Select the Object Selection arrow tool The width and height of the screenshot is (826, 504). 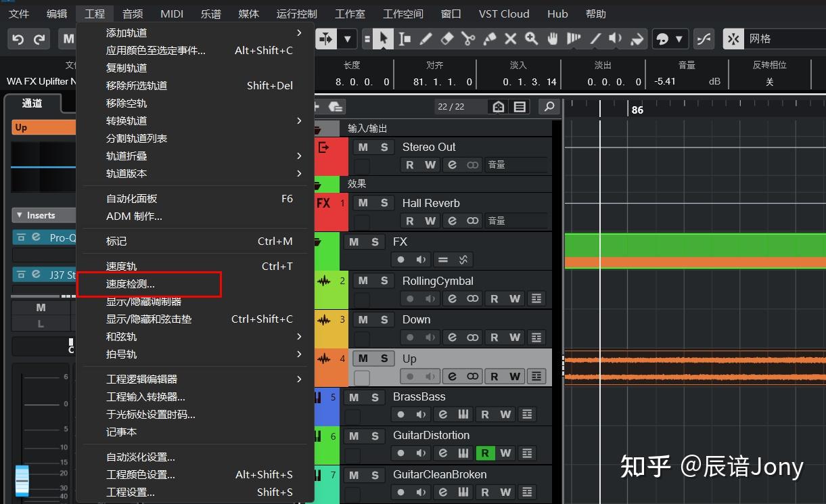[x=384, y=39]
